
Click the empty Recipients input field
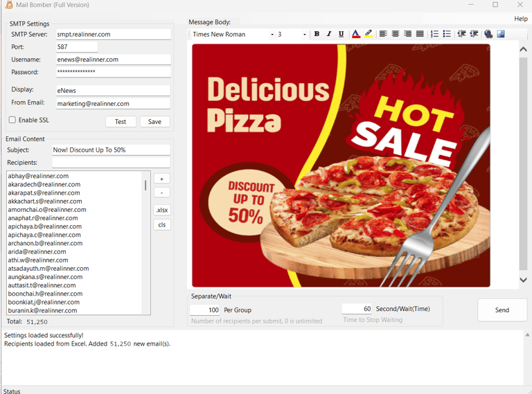[x=111, y=163]
